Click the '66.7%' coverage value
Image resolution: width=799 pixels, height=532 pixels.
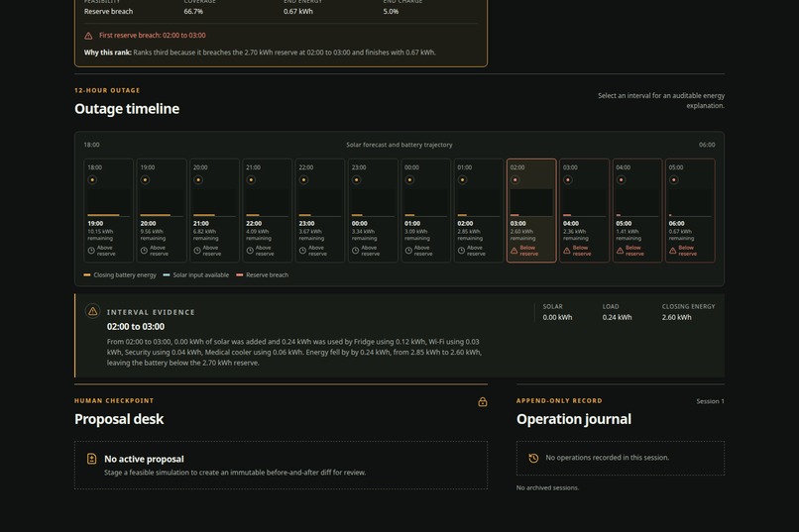coord(193,11)
